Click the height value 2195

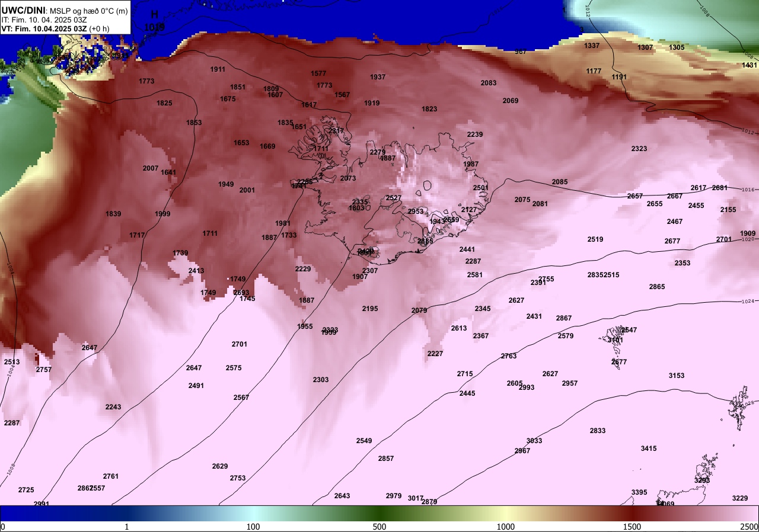click(x=370, y=309)
